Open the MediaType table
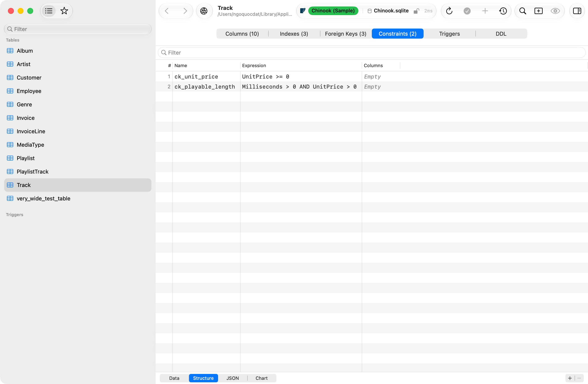This screenshot has height=384, width=588. pos(78,145)
